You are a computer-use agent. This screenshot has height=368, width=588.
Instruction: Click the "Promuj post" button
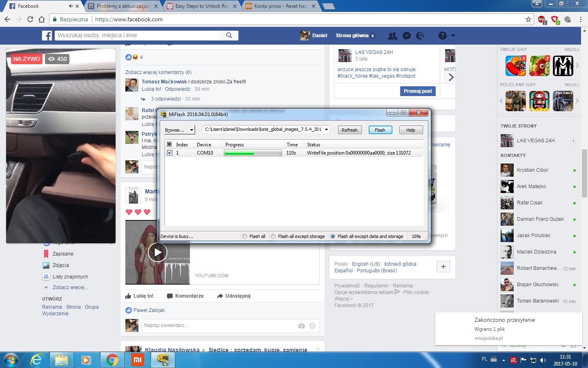click(417, 91)
